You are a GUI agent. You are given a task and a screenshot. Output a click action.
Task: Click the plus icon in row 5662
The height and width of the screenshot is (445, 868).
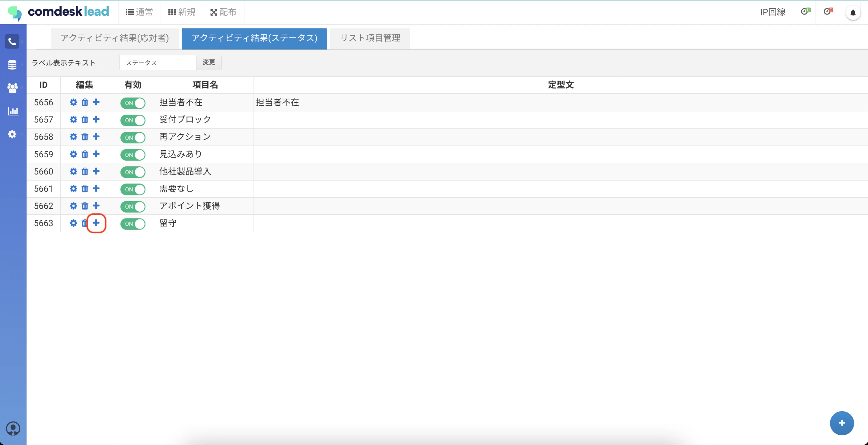point(96,205)
